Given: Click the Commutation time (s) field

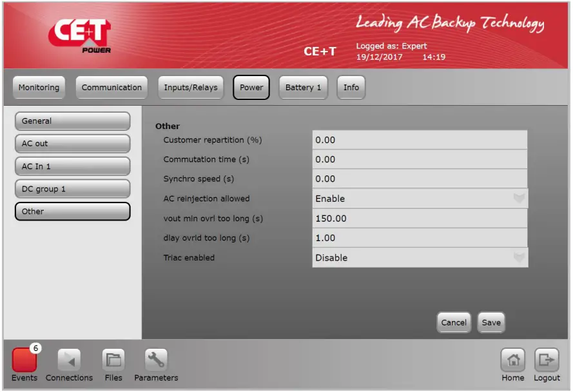Looking at the screenshot, I should [420, 159].
